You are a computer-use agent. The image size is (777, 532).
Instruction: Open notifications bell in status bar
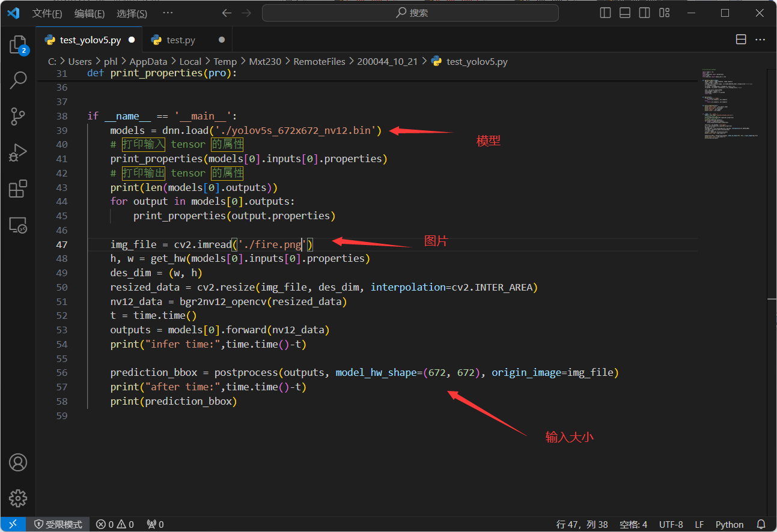[x=761, y=524]
